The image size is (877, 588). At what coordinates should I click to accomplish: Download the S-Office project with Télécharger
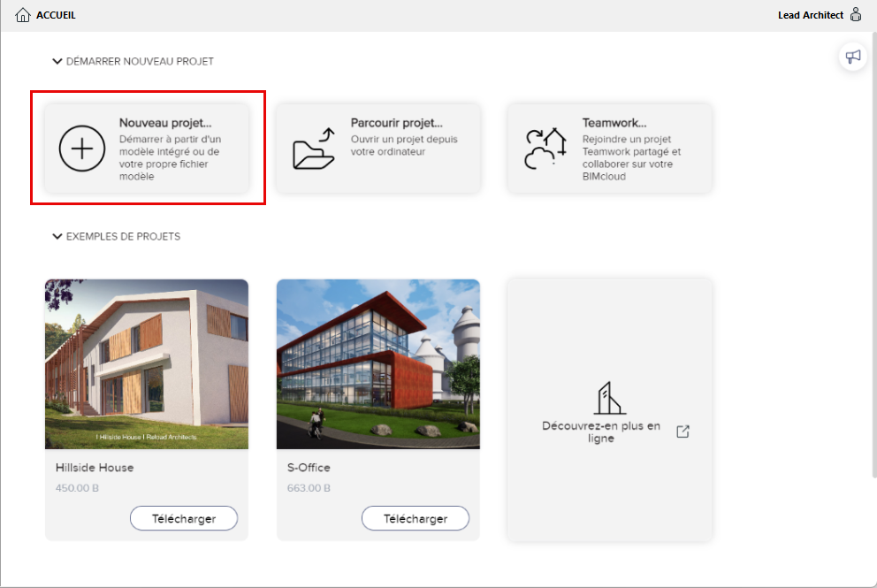pyautogui.click(x=416, y=519)
